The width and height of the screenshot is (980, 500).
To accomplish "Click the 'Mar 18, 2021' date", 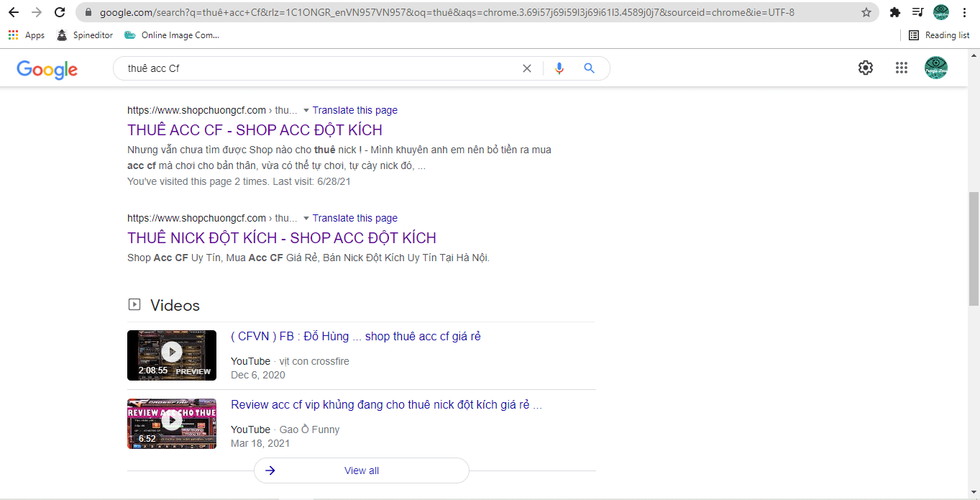I will click(260, 443).
